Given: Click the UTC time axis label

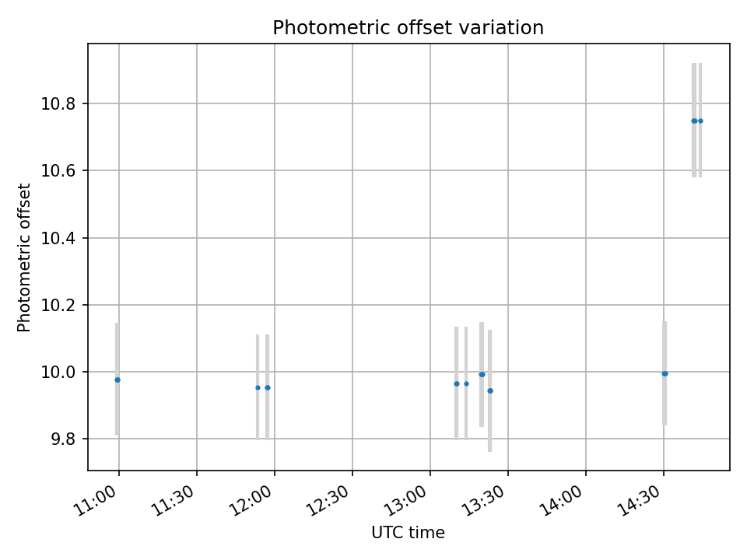Looking at the screenshot, I should tap(409, 532).
